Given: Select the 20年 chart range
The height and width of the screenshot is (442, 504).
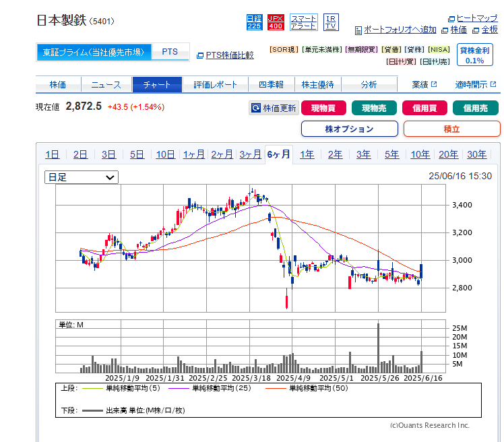Looking at the screenshot, I should pyautogui.click(x=448, y=154).
